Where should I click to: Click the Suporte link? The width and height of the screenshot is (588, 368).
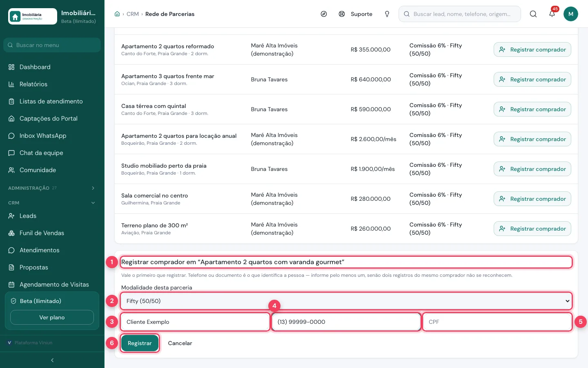click(356, 14)
